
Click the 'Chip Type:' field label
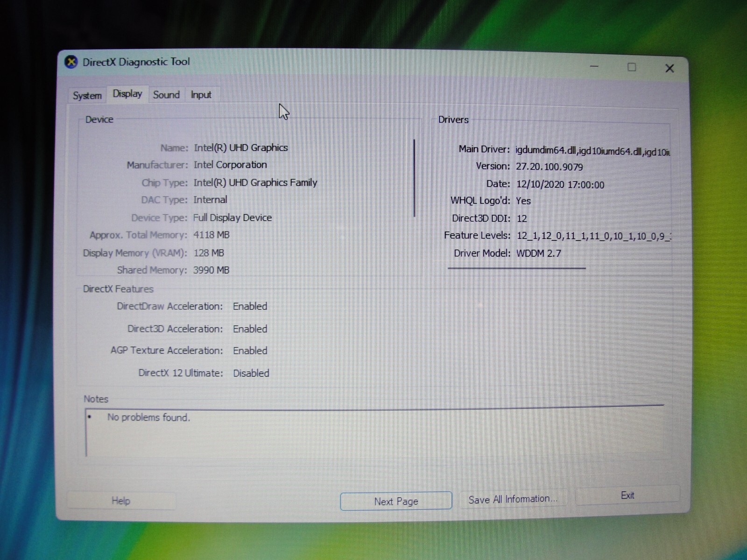165,183
